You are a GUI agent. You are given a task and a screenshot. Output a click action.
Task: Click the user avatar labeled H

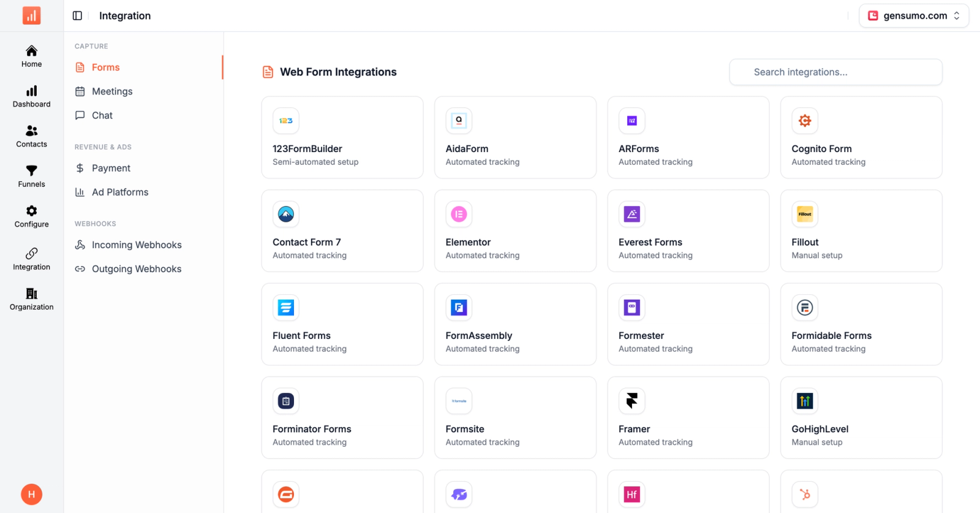point(32,494)
